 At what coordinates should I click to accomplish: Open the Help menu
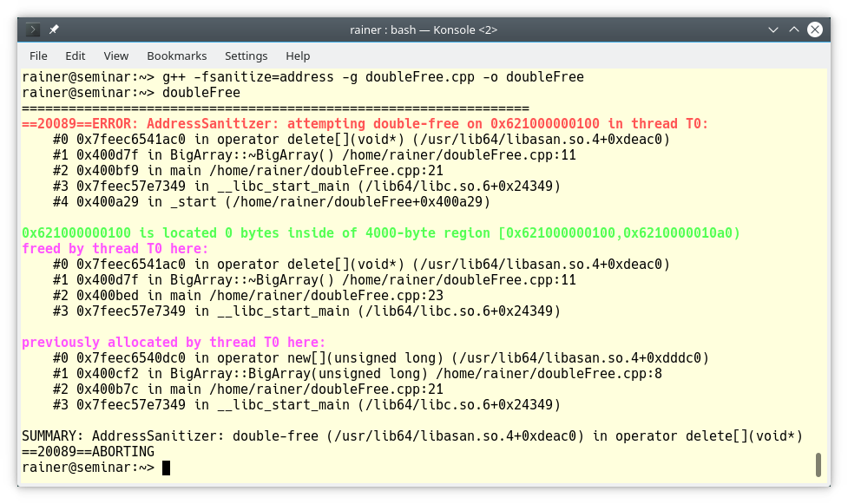point(298,56)
